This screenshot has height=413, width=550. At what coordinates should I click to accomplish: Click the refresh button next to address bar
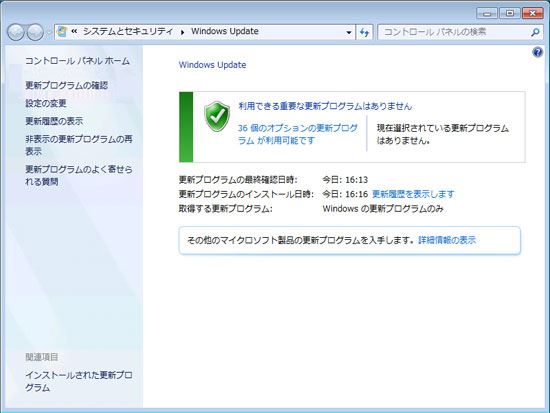click(364, 32)
